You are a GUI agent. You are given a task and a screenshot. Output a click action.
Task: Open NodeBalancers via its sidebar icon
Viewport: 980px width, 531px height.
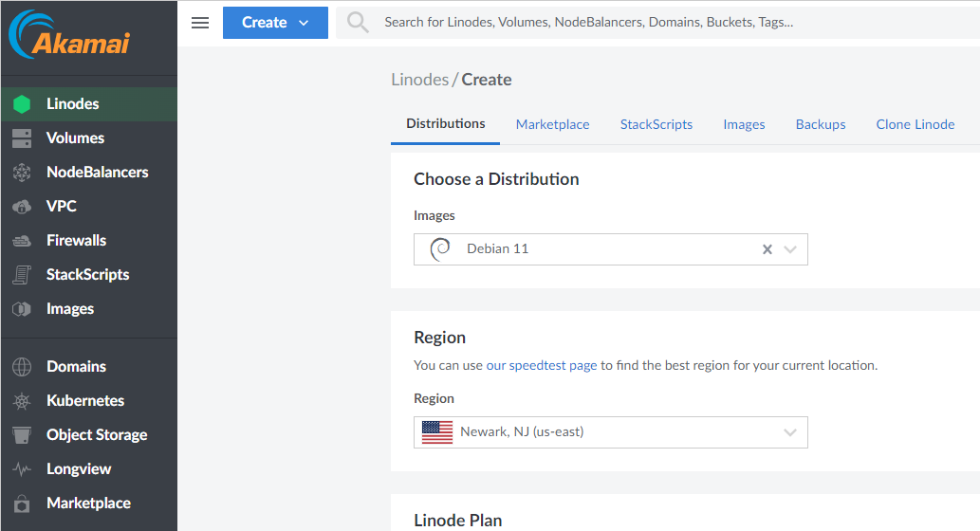click(21, 173)
